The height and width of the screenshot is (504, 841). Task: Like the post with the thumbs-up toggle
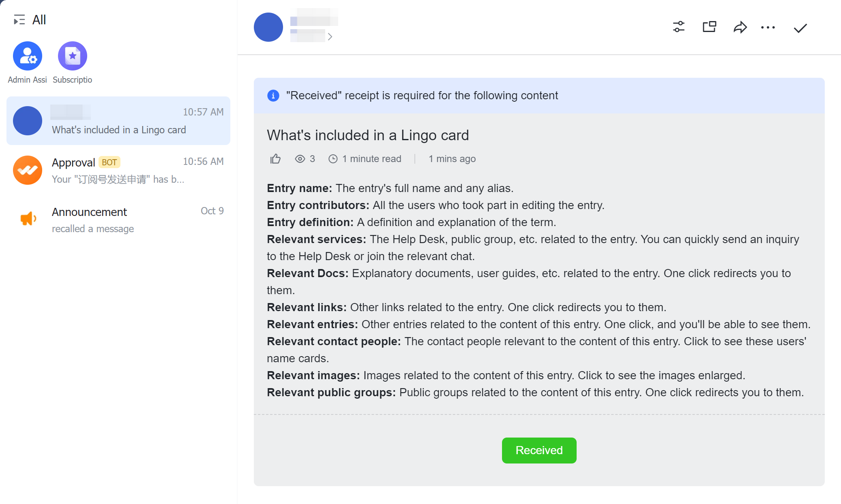pyautogui.click(x=275, y=158)
